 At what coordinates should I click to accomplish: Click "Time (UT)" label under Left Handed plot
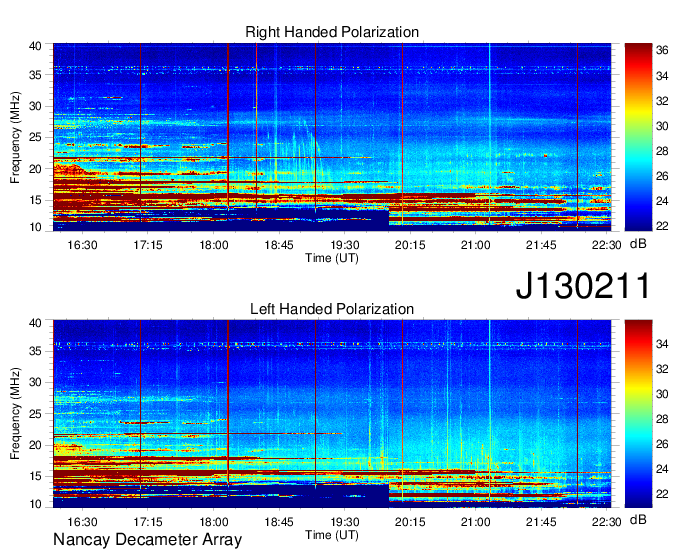[332, 535]
